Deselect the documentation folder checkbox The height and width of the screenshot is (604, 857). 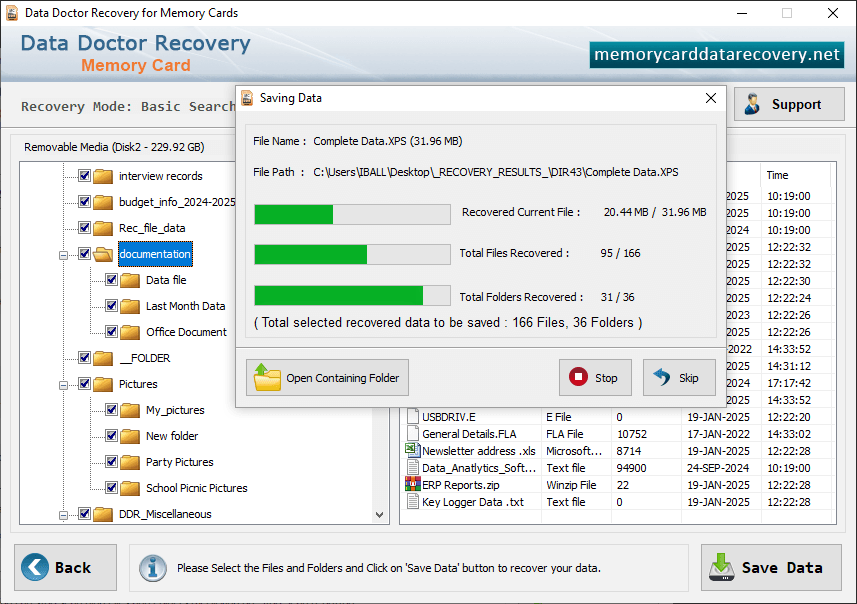point(84,254)
